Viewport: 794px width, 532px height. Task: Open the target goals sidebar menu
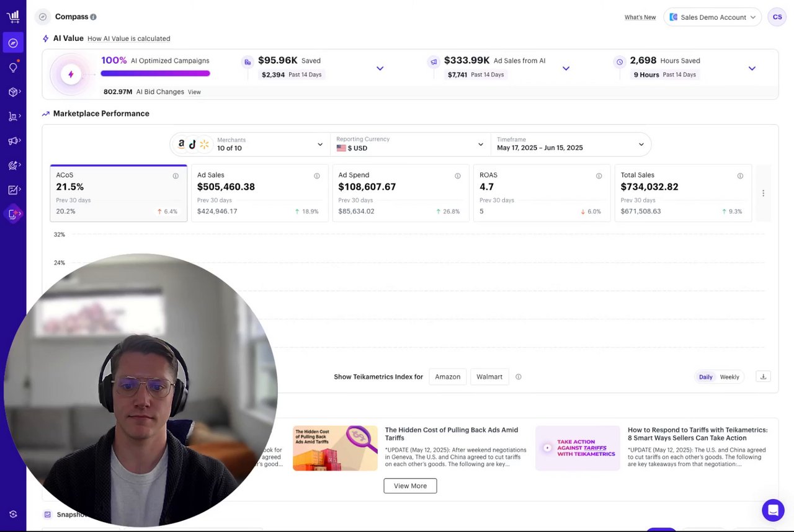tap(13, 166)
